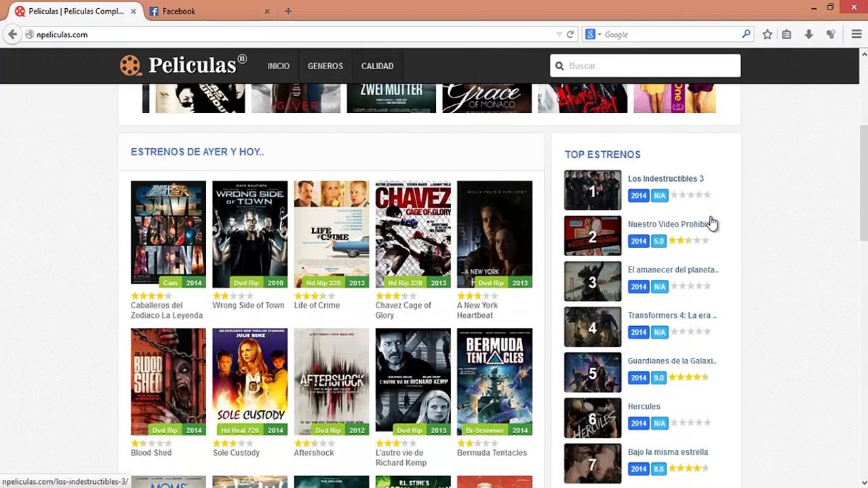
Task: Open the Life of Crime poster
Action: 332,234
